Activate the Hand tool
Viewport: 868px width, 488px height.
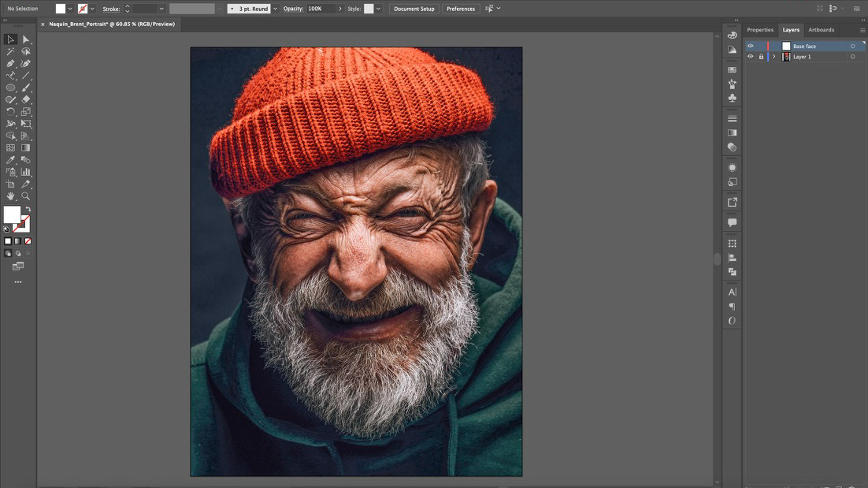pyautogui.click(x=10, y=196)
